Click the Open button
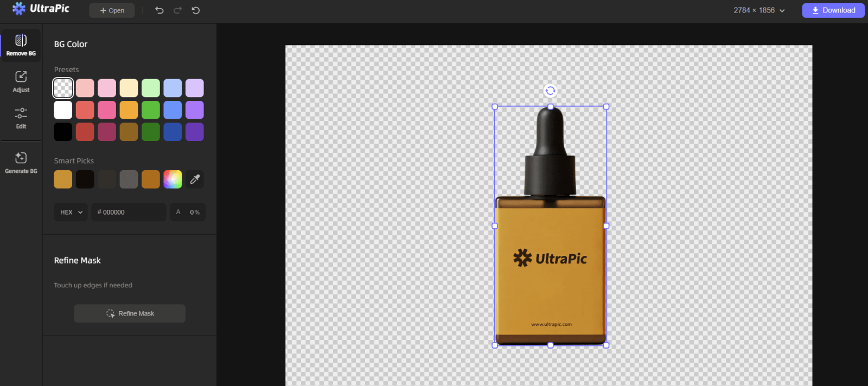 click(x=112, y=10)
